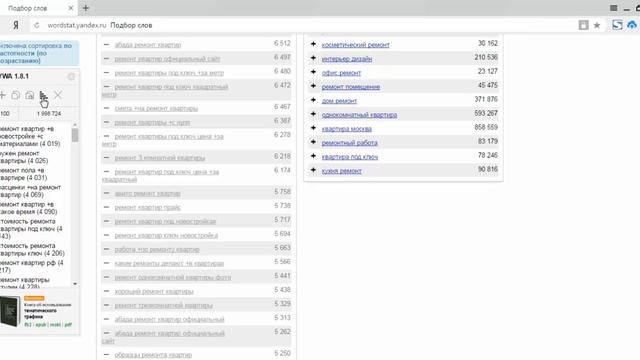Open the thematic traffic book banner thumbnail
640x360 pixels.
10,311
